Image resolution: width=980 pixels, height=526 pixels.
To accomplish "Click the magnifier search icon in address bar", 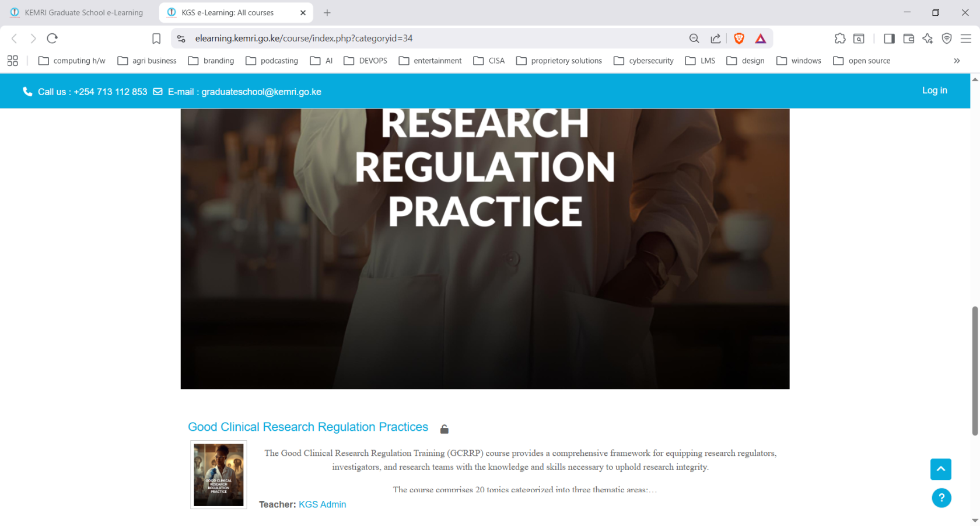I will (694, 38).
